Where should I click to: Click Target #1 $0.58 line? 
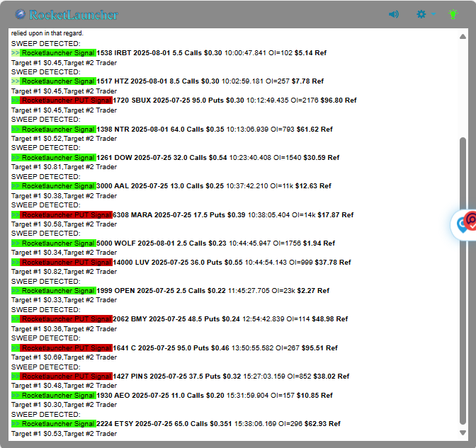point(64,224)
